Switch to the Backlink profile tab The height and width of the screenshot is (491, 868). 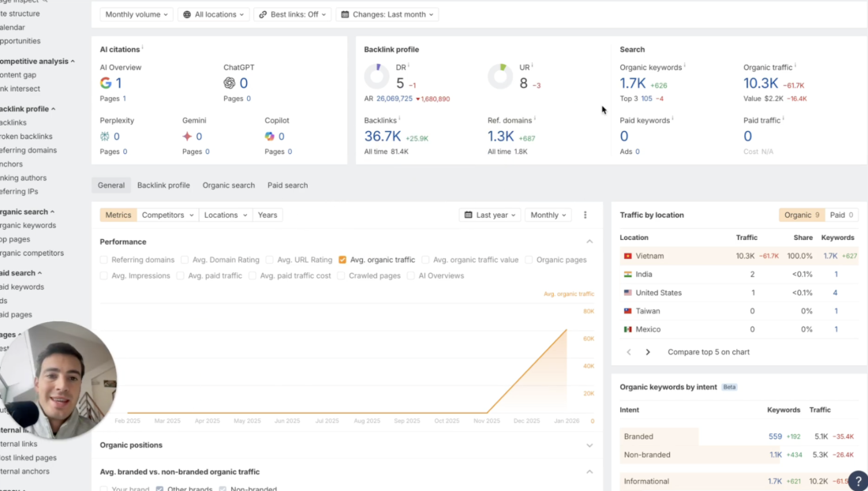pos(163,185)
